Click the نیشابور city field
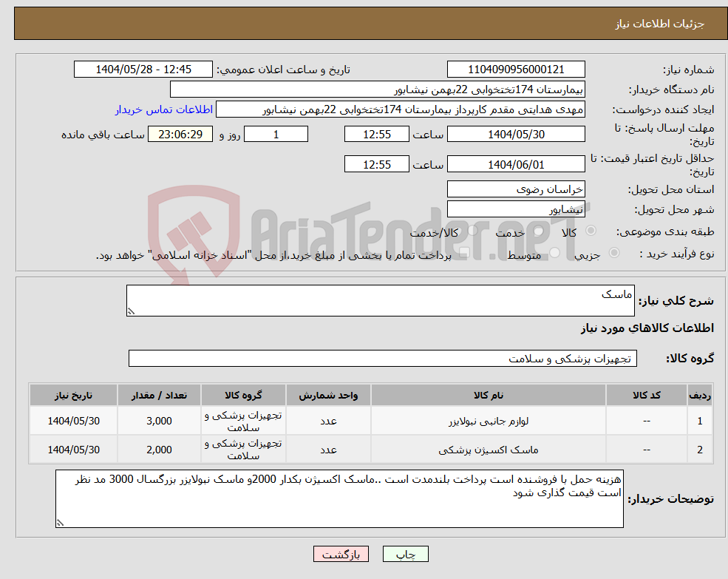The height and width of the screenshot is (579, 728). pyautogui.click(x=514, y=209)
